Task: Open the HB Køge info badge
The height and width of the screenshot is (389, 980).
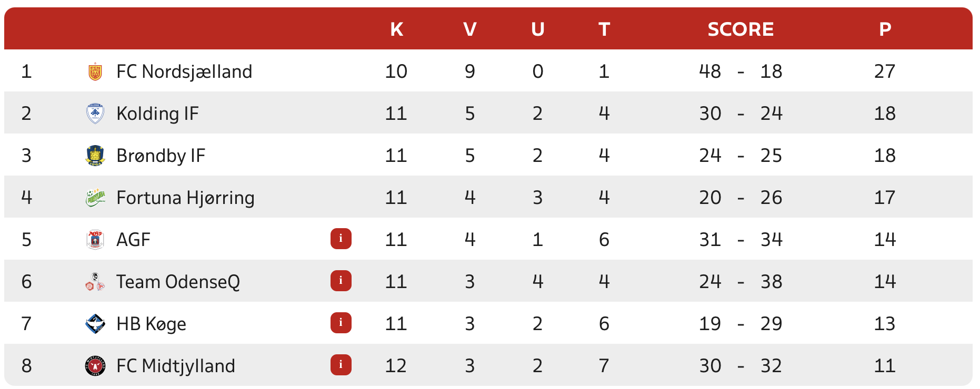Action: pos(341,323)
